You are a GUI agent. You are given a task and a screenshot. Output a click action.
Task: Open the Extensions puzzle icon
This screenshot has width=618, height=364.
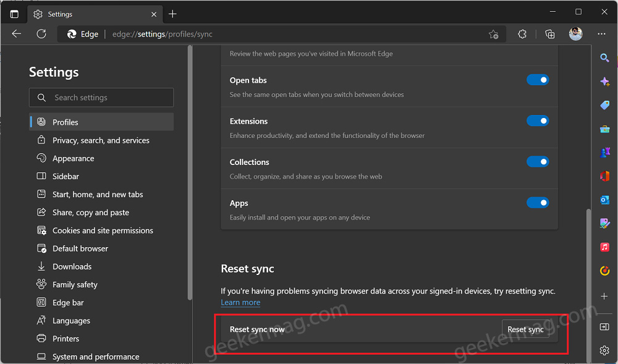522,34
